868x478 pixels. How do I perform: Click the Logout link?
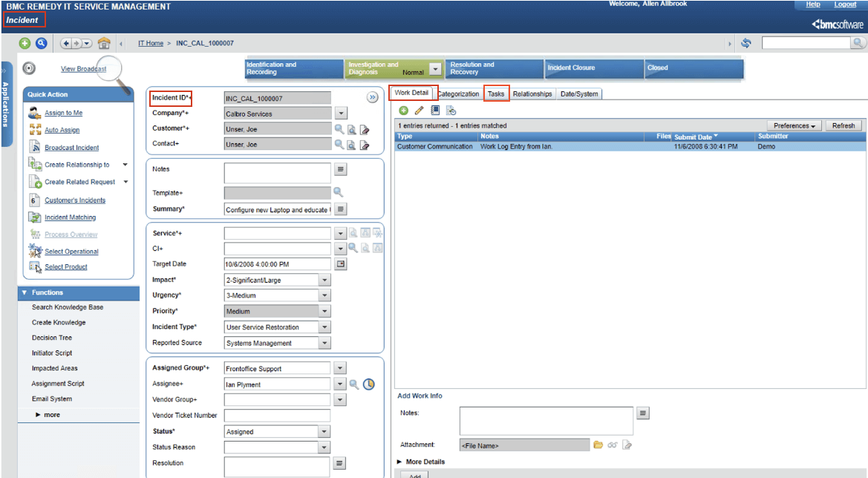point(845,4)
